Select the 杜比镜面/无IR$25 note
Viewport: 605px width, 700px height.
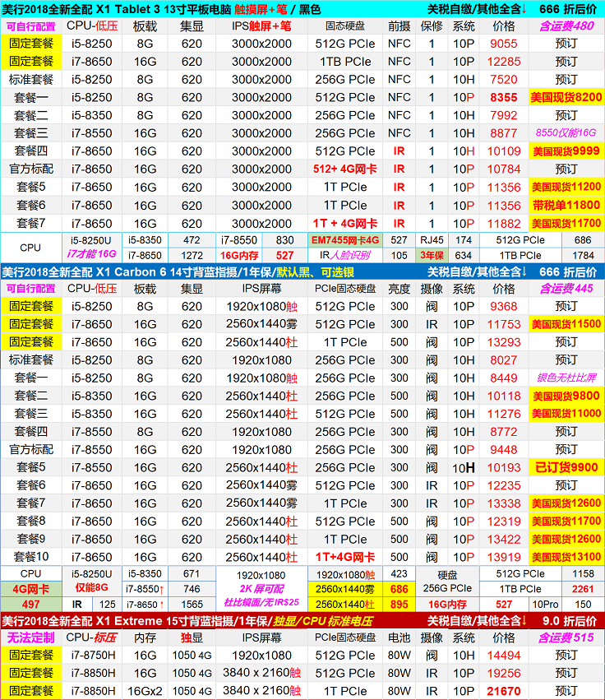(261, 603)
